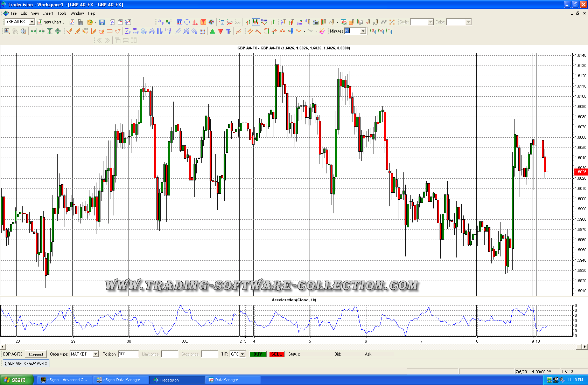Image resolution: width=588 pixels, height=385 pixels.
Task: Toggle the Close line chart type
Action: (x=264, y=22)
